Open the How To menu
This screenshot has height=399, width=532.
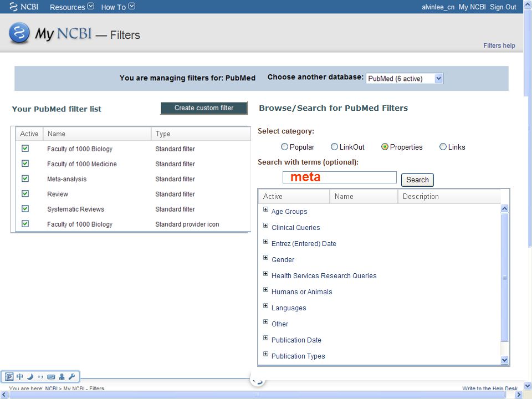pos(117,7)
